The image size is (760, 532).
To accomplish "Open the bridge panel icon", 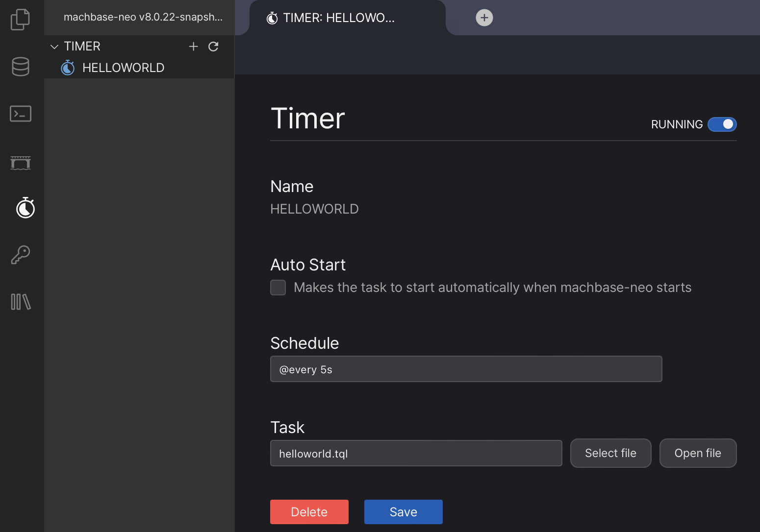I will pyautogui.click(x=20, y=162).
